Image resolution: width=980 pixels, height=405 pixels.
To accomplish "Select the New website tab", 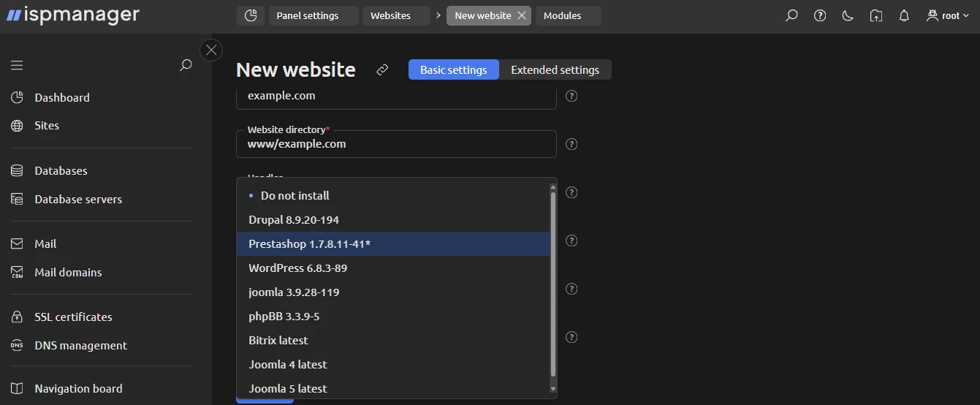I will click(482, 15).
